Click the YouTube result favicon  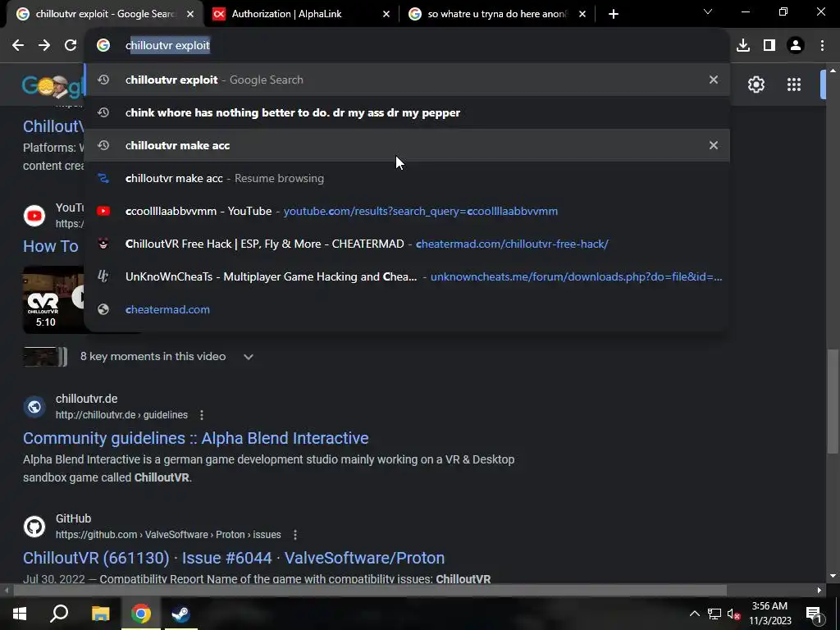(x=34, y=216)
